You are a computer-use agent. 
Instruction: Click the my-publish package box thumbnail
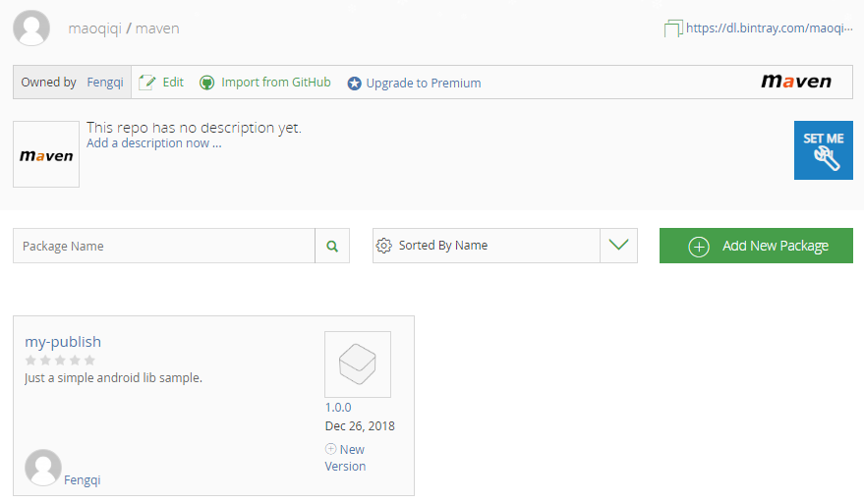pos(358,364)
